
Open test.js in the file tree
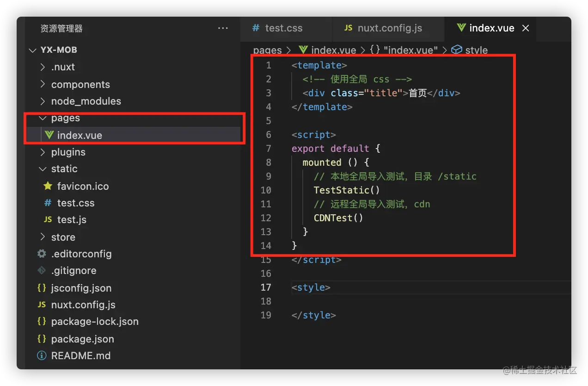[72, 220]
